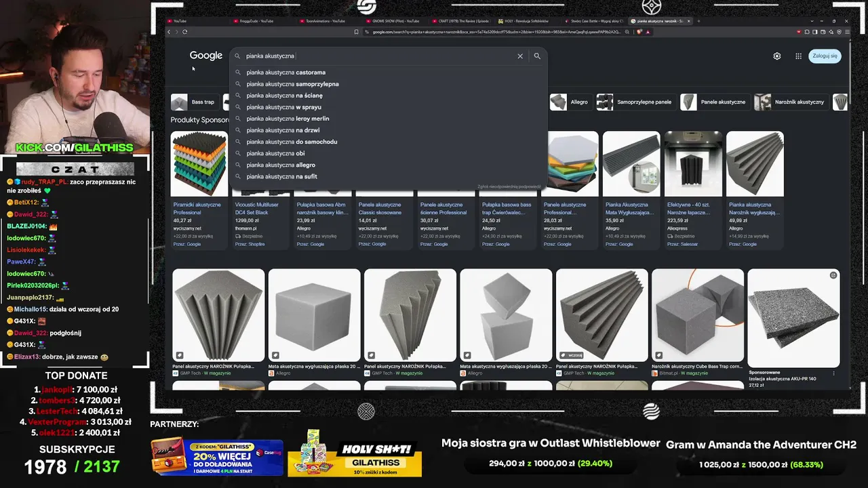
Task: Click the 'Zaloguj się' sign-in button
Action: click(825, 56)
